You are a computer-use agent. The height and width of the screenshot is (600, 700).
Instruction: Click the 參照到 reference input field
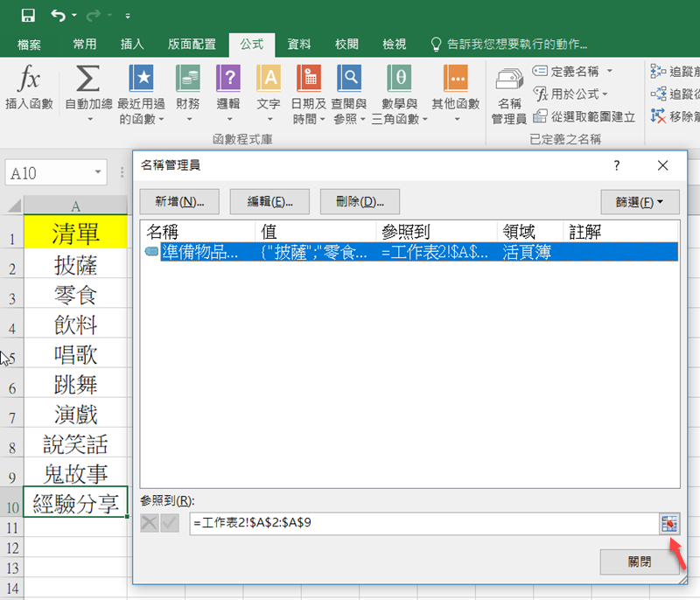coord(420,523)
